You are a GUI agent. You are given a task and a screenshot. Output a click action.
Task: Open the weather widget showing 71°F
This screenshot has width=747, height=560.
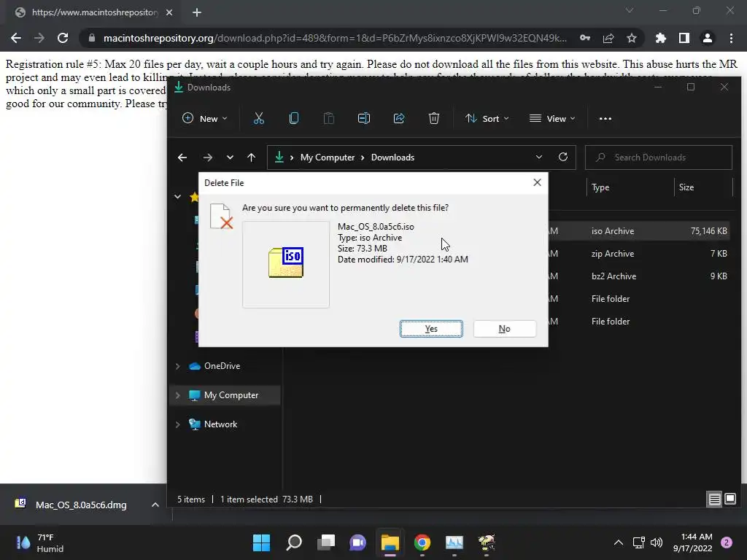(x=40, y=542)
